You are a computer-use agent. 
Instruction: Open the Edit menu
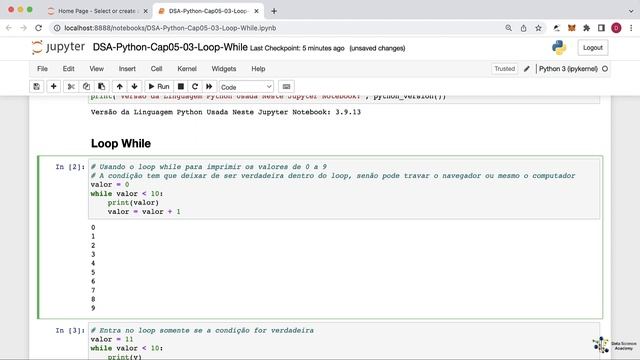[x=69, y=69]
